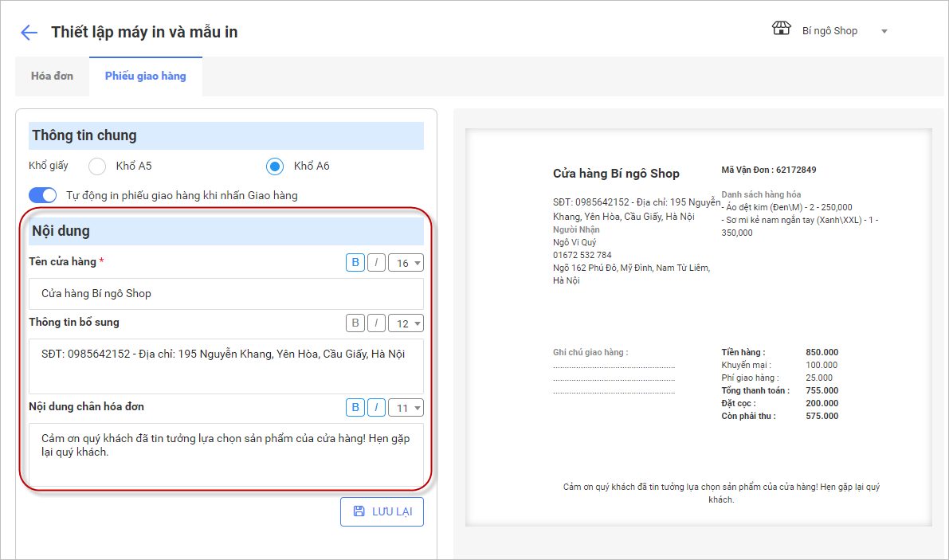949x560 pixels.
Task: Open font size 12 dropdown
Action: [406, 323]
